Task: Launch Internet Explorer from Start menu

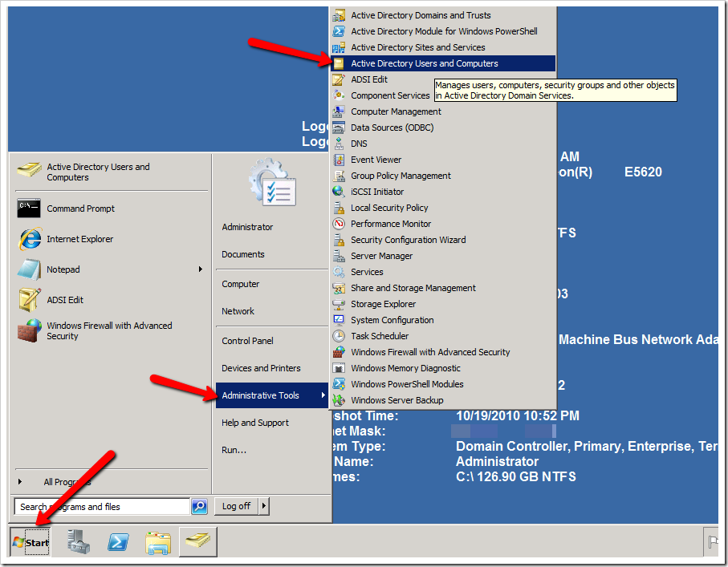Action: point(112,239)
